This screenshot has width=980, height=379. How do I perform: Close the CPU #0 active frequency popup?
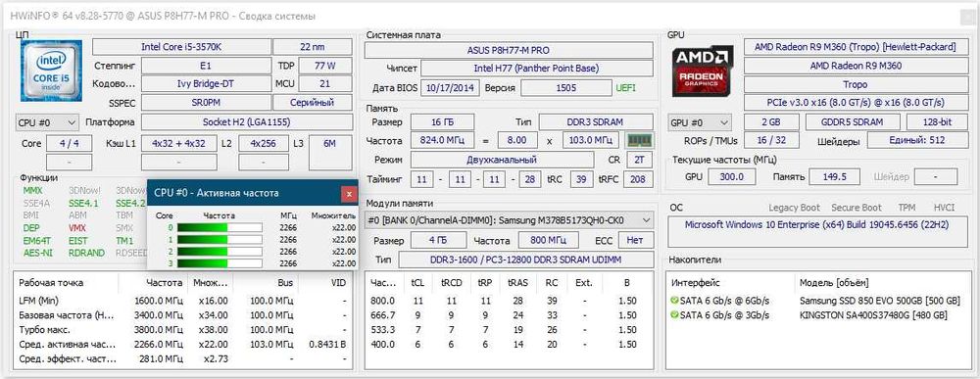click(x=349, y=194)
